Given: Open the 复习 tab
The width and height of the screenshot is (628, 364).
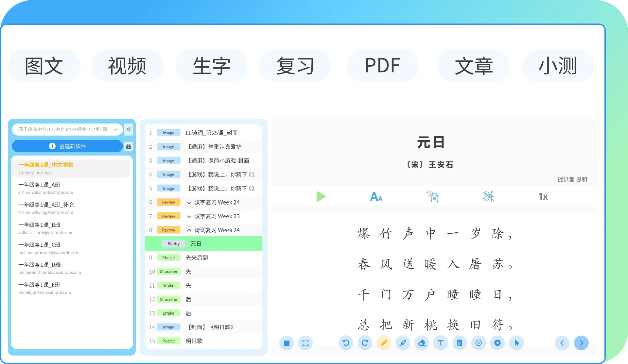Looking at the screenshot, I should [295, 66].
